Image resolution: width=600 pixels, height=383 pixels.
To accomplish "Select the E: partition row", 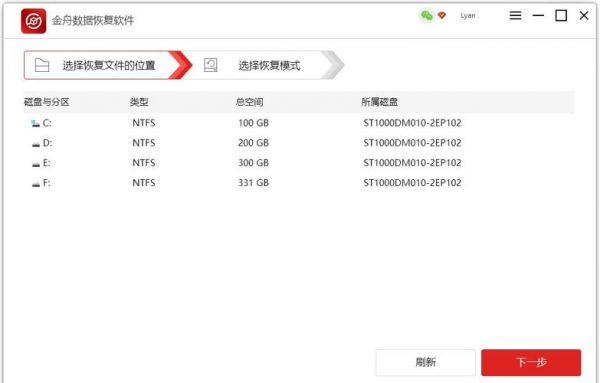I will point(299,163).
